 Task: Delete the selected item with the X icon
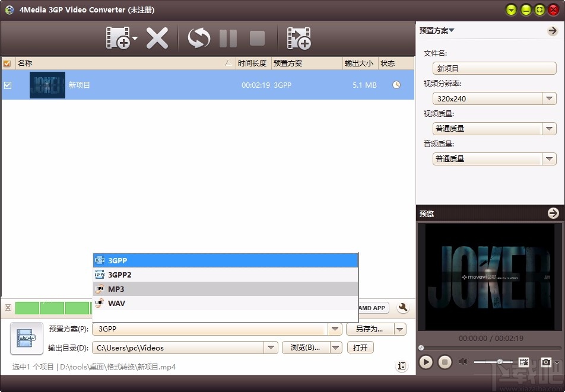[157, 37]
